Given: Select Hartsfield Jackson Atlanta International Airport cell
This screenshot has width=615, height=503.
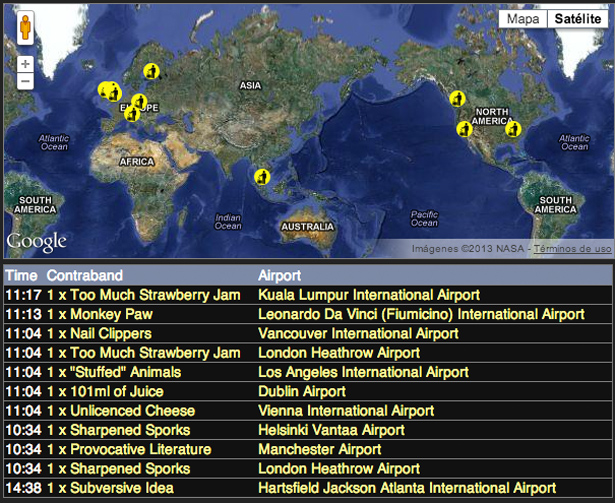Looking at the screenshot, I should tap(407, 488).
